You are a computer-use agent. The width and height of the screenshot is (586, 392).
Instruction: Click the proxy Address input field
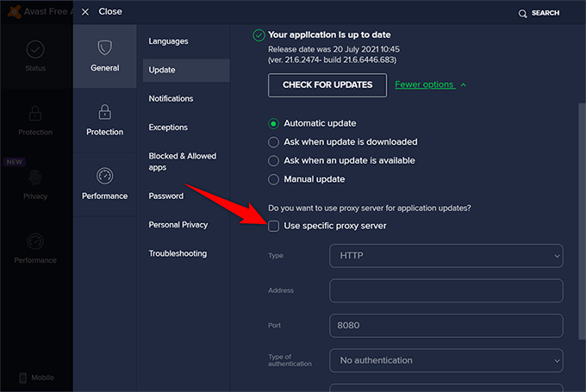pyautogui.click(x=446, y=290)
